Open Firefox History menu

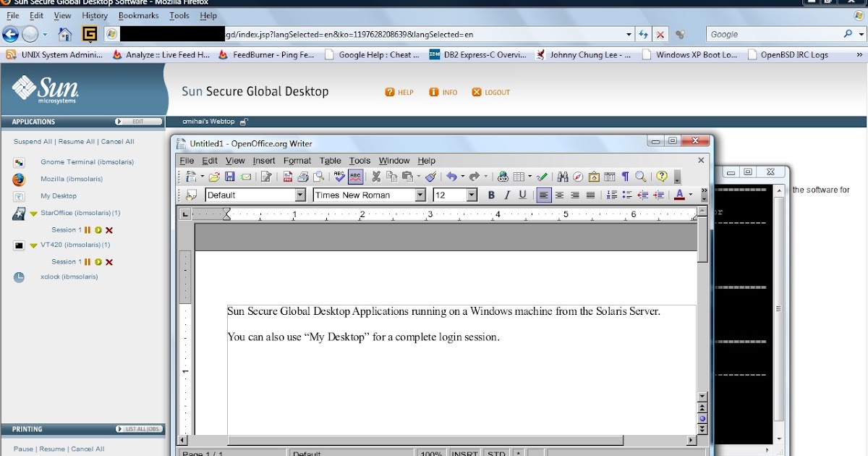95,15
